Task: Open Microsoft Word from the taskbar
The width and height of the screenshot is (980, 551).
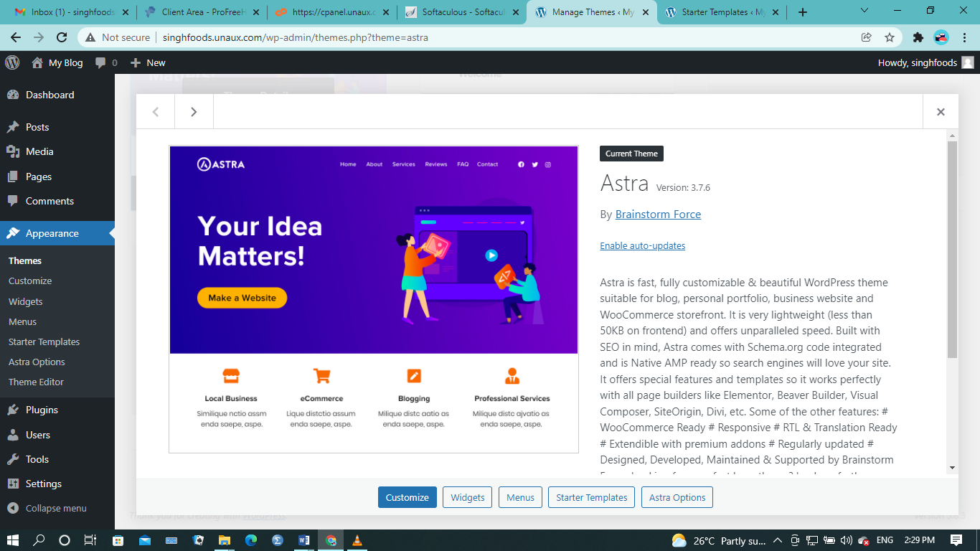Action: pyautogui.click(x=303, y=540)
